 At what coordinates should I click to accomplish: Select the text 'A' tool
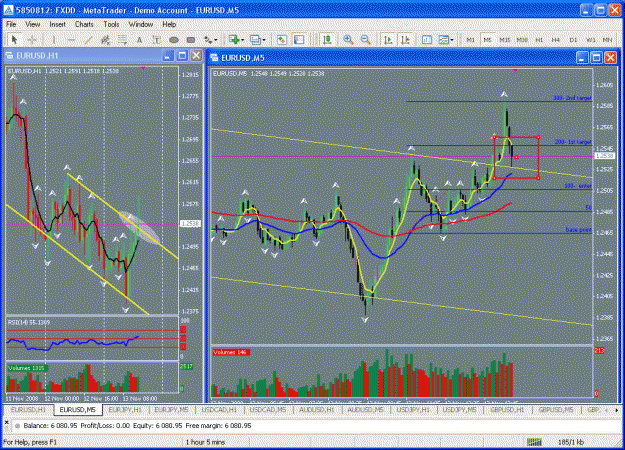[140, 39]
